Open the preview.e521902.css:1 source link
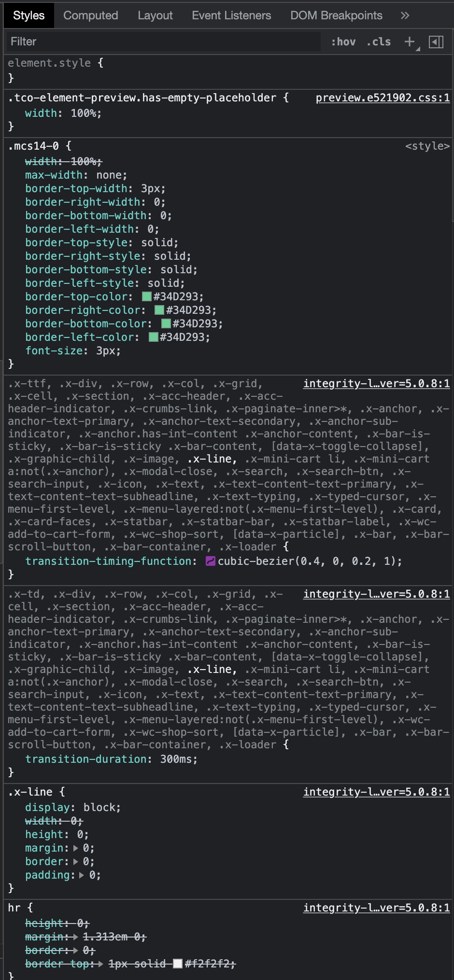Image resolution: width=454 pixels, height=980 pixels. click(383, 98)
